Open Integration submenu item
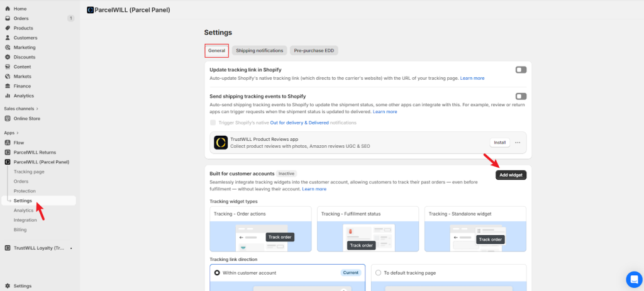 25,220
